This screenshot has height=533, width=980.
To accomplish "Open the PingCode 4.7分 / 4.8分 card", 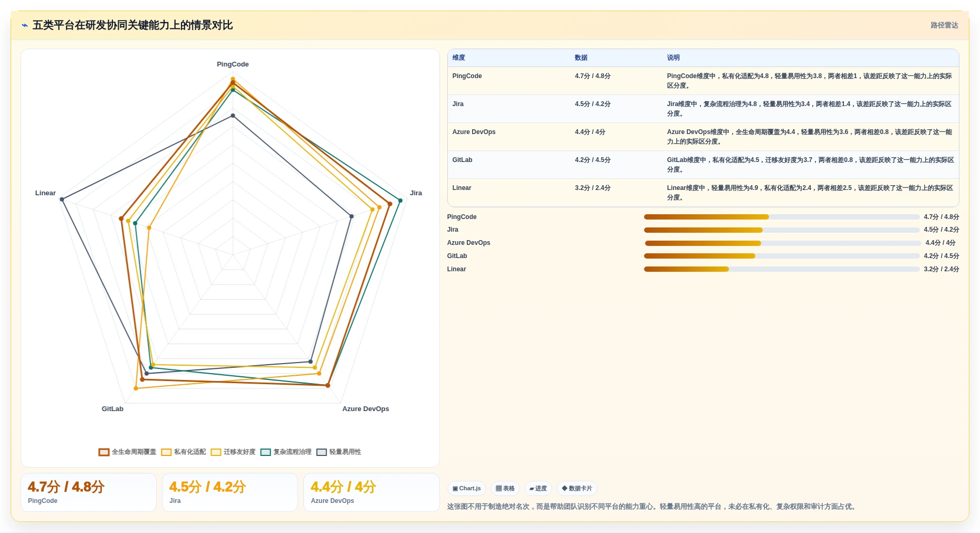I will [x=89, y=492].
